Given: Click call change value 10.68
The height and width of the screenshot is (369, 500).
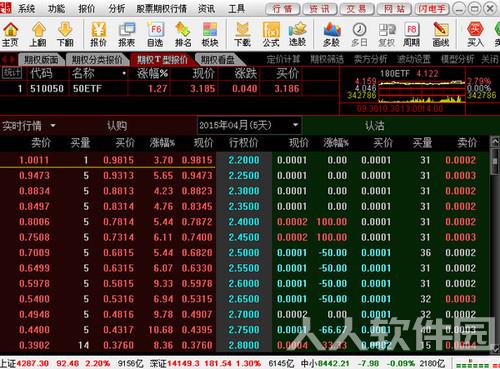Looking at the screenshot, I should 160,329.
